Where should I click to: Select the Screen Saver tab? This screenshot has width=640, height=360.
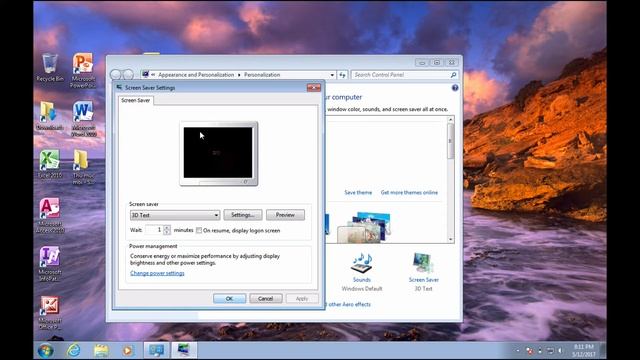pos(136,100)
